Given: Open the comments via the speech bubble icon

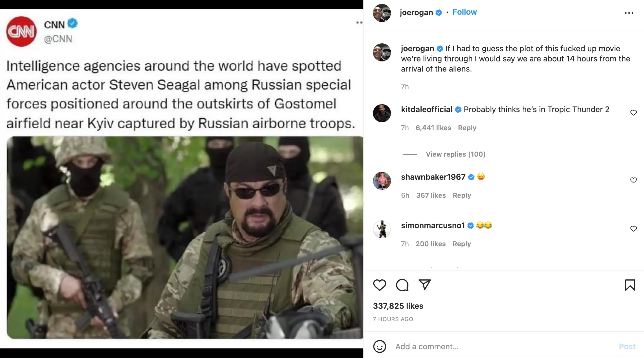Looking at the screenshot, I should click(402, 285).
